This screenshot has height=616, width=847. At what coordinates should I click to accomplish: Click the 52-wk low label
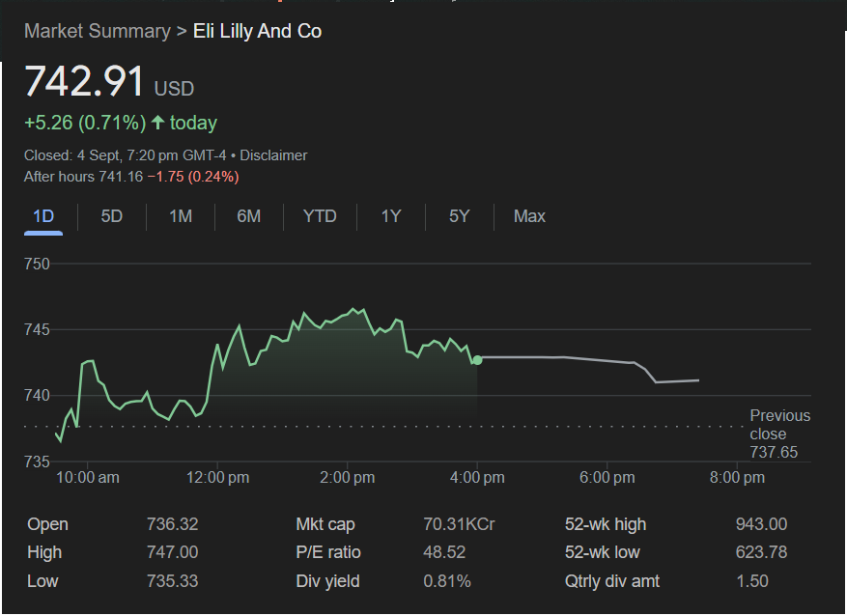pyautogui.click(x=603, y=552)
